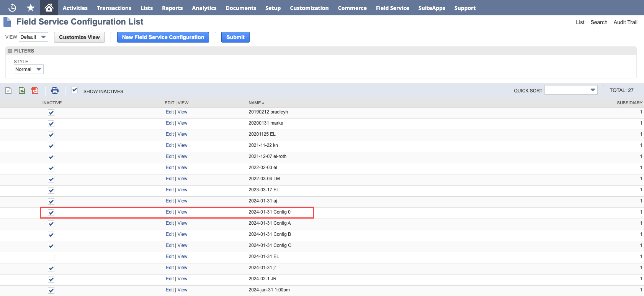The image size is (644, 296).
Task: Open the Activities menu
Action: pos(75,8)
